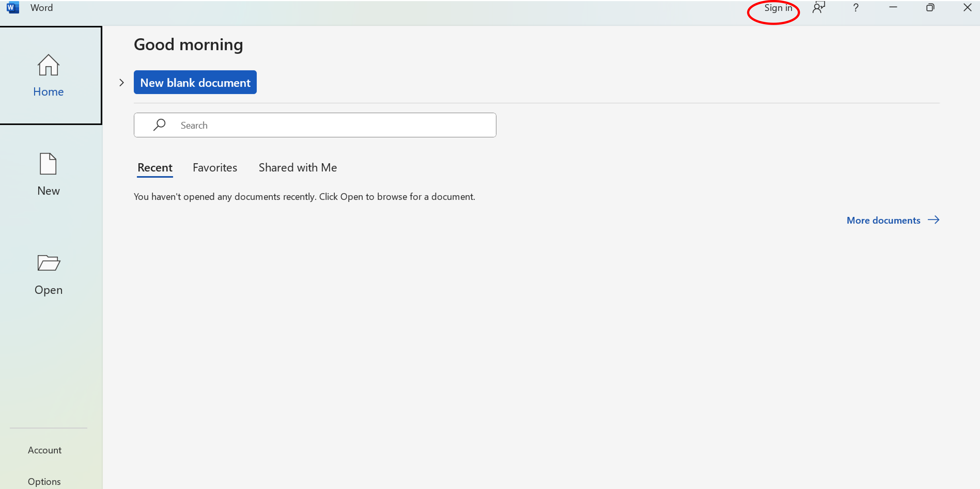Screen dimensions: 980x489
Task: Click the 'Word' title text
Action: tap(41, 8)
